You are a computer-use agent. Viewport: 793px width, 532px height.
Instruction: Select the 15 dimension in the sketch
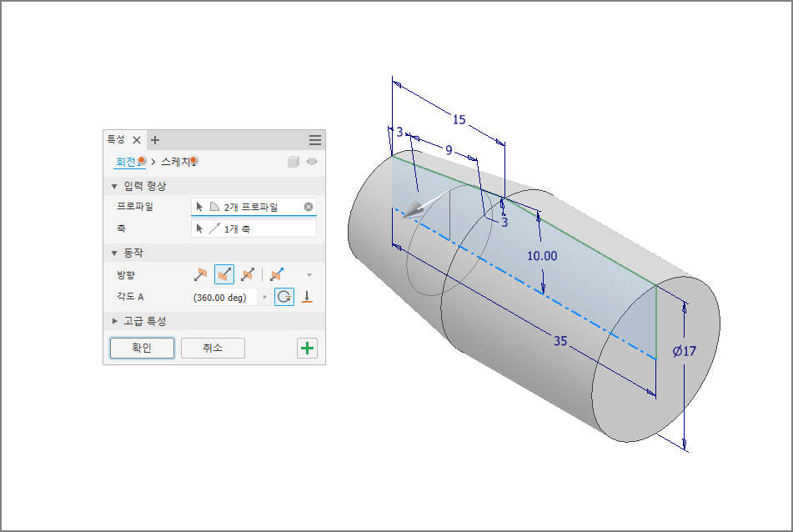point(459,120)
